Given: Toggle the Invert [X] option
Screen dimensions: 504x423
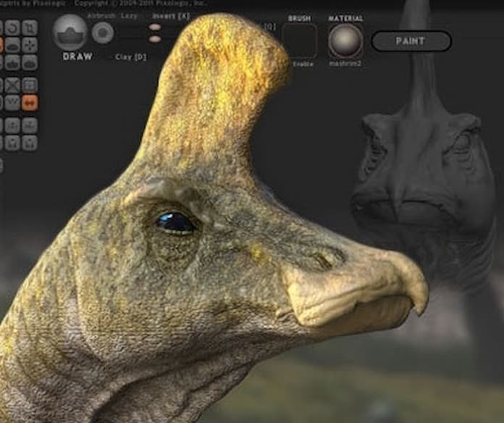Looking at the screenshot, I should (171, 16).
